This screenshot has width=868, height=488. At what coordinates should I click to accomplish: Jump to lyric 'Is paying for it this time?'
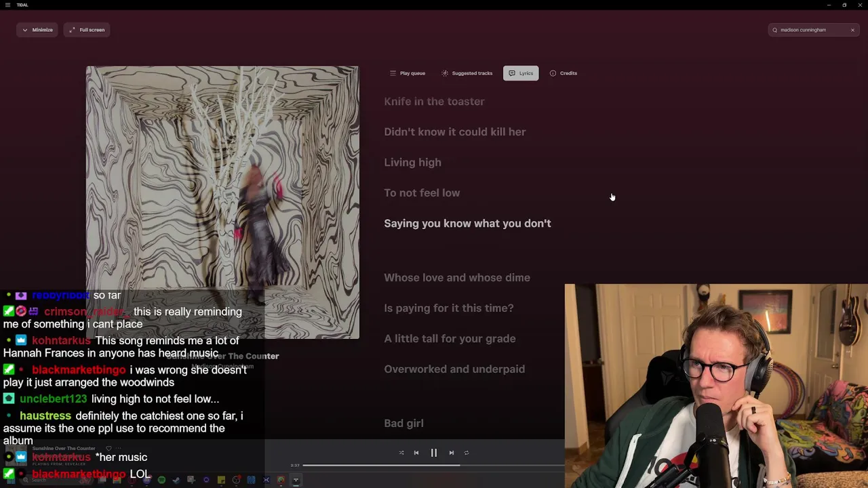tap(448, 308)
